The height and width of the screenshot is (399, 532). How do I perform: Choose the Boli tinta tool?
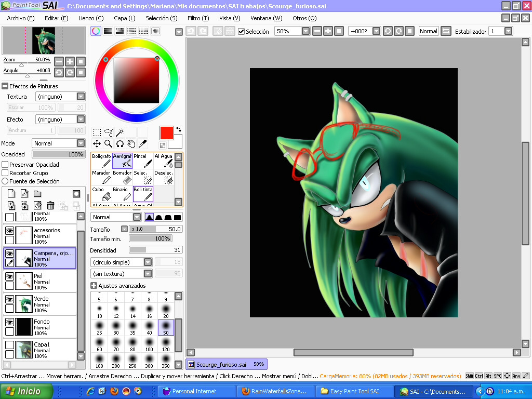(x=143, y=194)
